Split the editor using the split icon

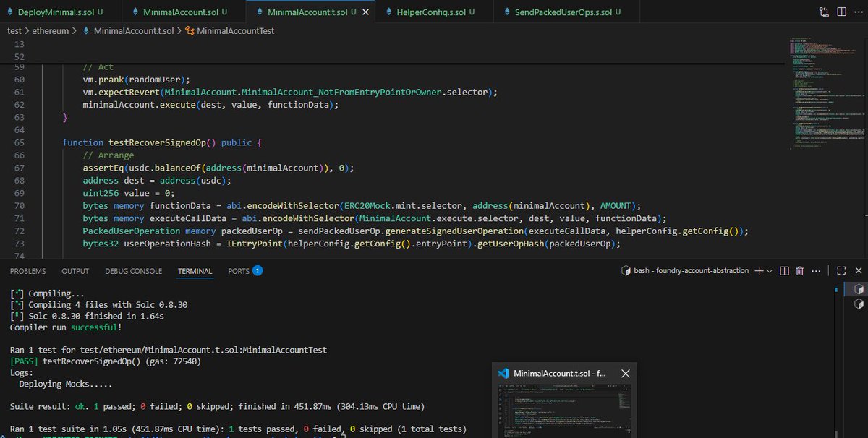pos(841,12)
